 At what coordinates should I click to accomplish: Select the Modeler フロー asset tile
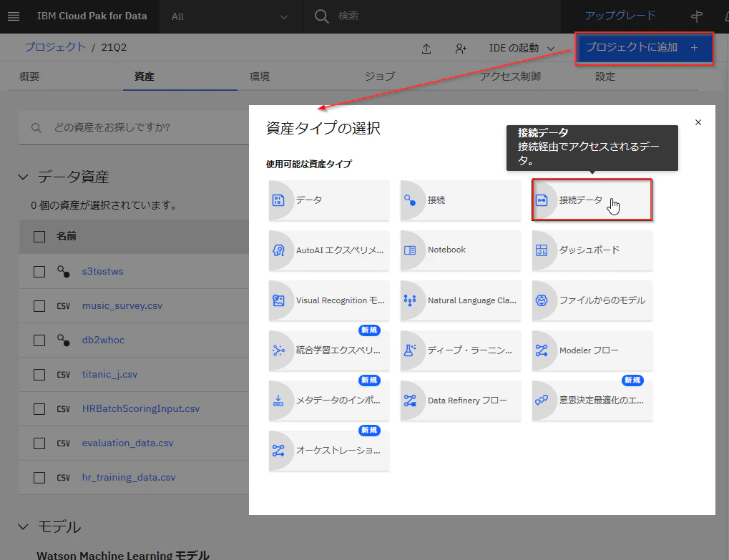click(x=592, y=350)
